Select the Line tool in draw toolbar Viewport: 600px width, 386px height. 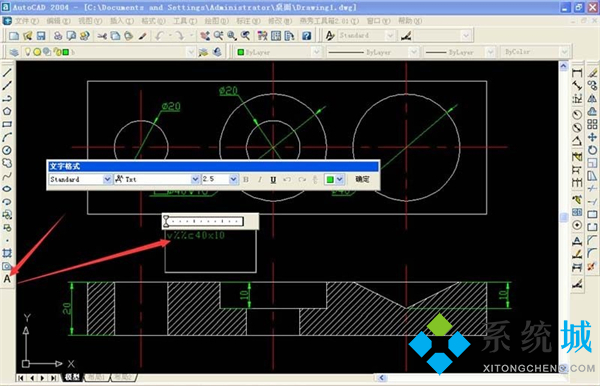(7, 73)
